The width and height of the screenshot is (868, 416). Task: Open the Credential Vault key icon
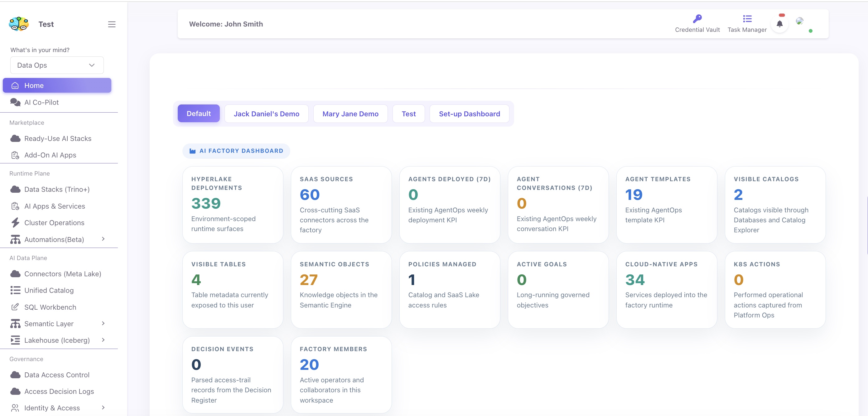click(697, 18)
